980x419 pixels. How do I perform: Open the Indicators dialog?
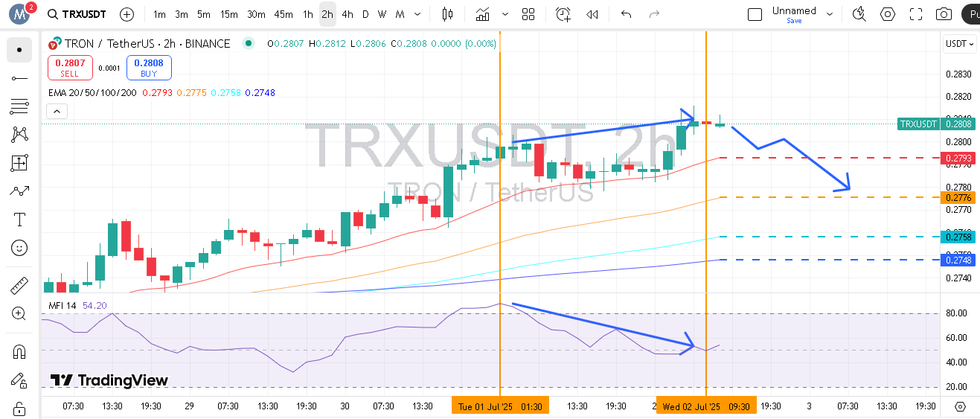483,14
